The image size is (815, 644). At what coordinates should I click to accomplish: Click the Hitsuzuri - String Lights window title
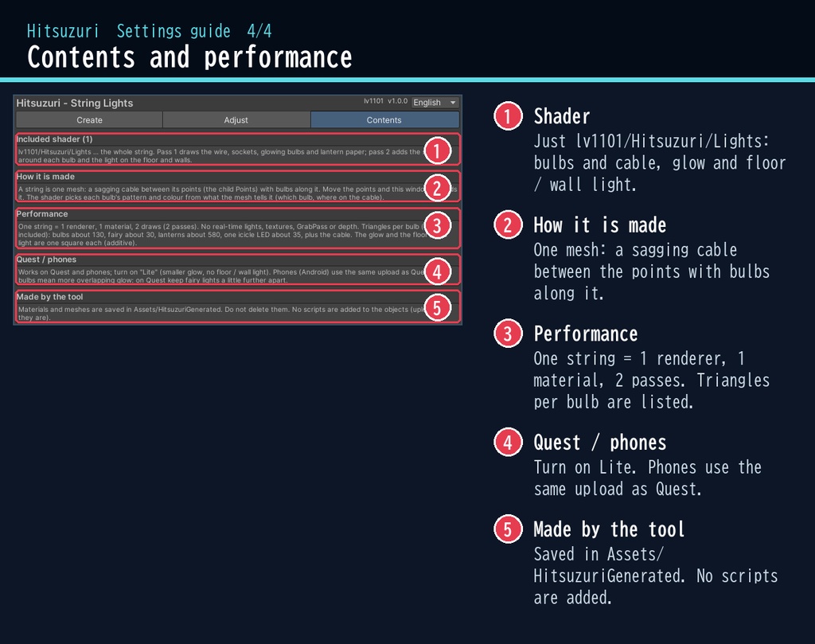coord(75,103)
